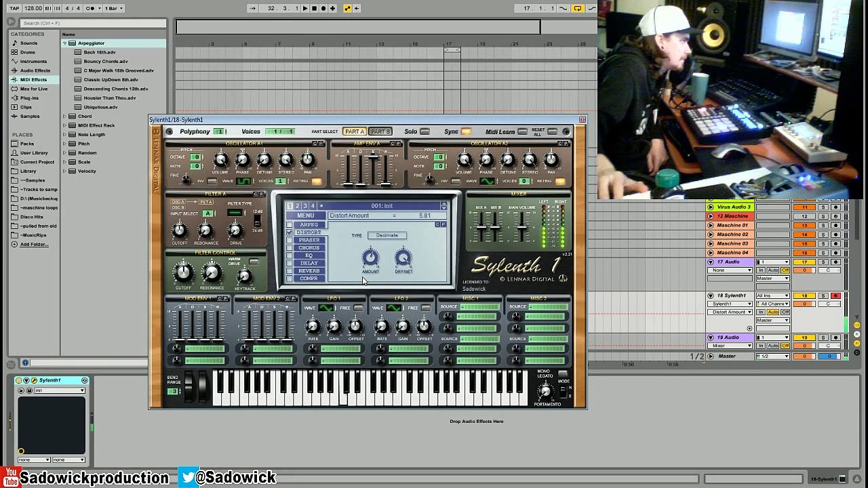Click the Arrangement Record button
Image resolution: width=868 pixels, height=488 pixels.
[x=323, y=8]
